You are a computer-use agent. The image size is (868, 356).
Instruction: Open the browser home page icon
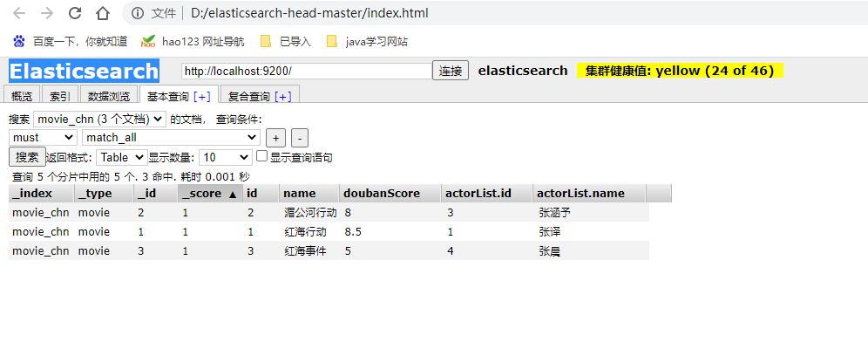pyautogui.click(x=103, y=13)
